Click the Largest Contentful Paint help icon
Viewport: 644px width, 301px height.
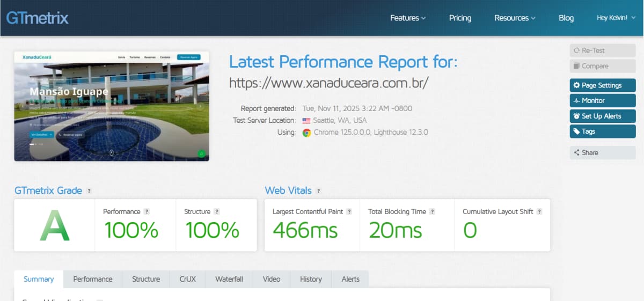point(349,212)
